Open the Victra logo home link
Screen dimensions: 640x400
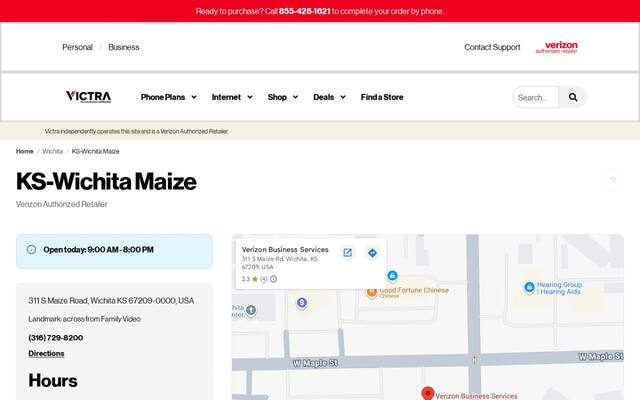(x=88, y=97)
